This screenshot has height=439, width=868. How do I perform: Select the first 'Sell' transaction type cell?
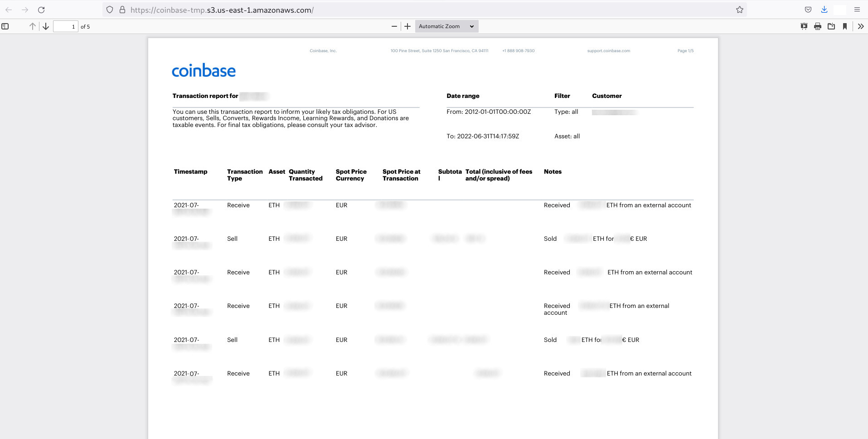click(x=232, y=239)
